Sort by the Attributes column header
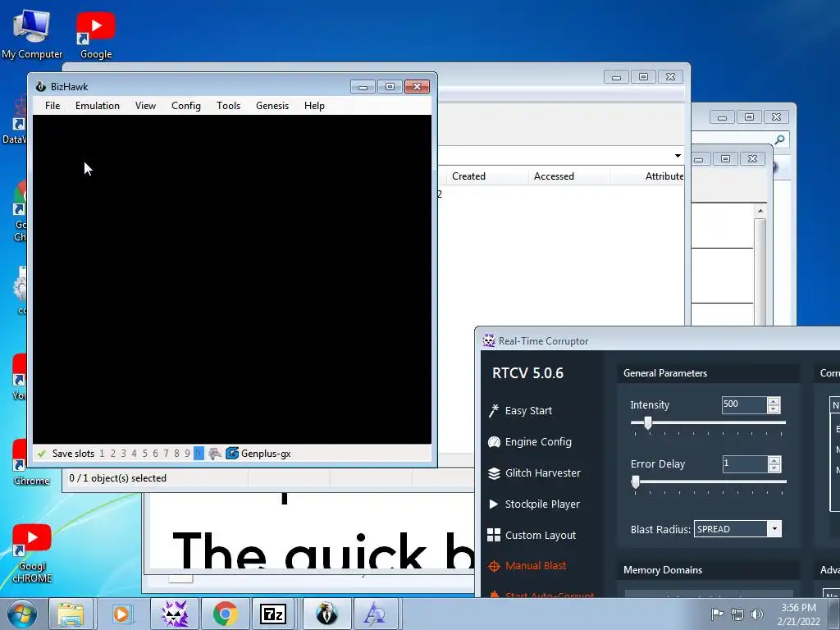Viewport: 840px width, 630px height. (x=647, y=176)
